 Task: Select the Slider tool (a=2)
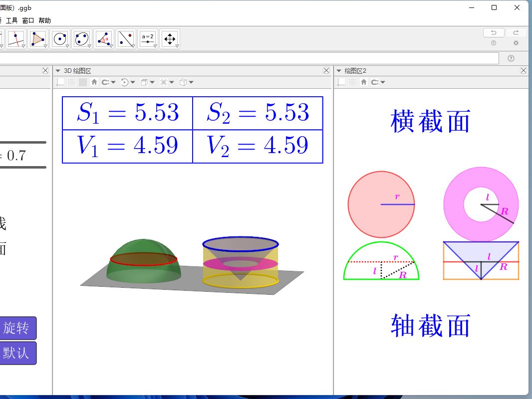pyautogui.click(x=148, y=39)
